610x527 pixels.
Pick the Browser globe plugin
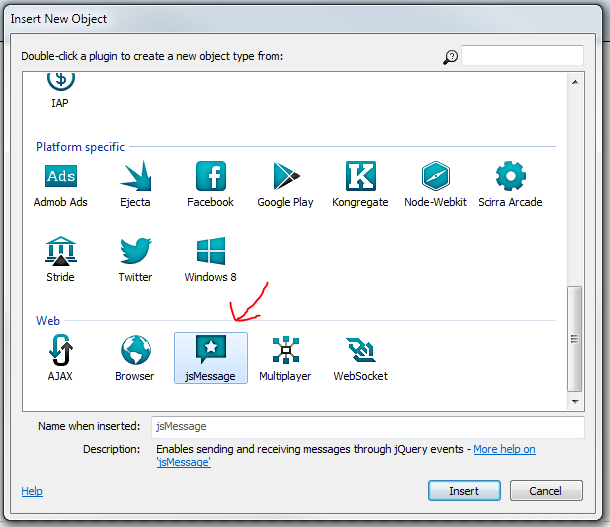135,351
